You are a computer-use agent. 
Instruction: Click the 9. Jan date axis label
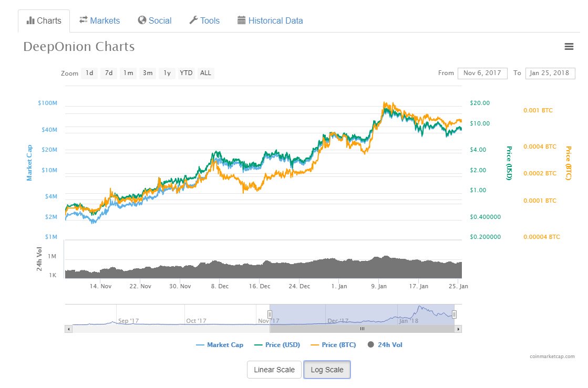pos(379,286)
